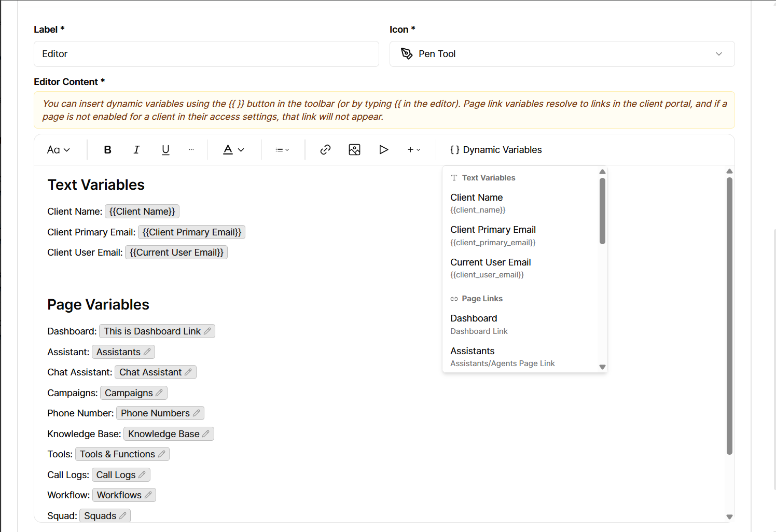The width and height of the screenshot is (776, 532).
Task: Insert a hyperlink using link icon
Action: tap(325, 150)
